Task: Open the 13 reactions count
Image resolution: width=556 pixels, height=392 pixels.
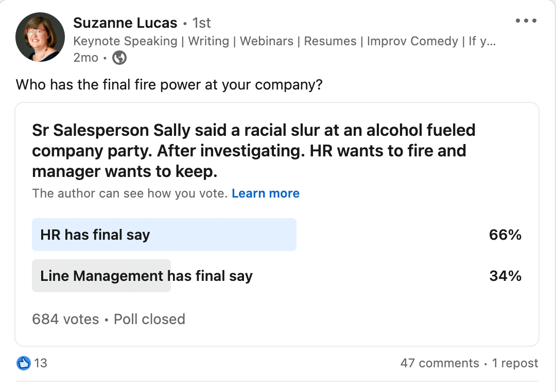Action: [41, 363]
